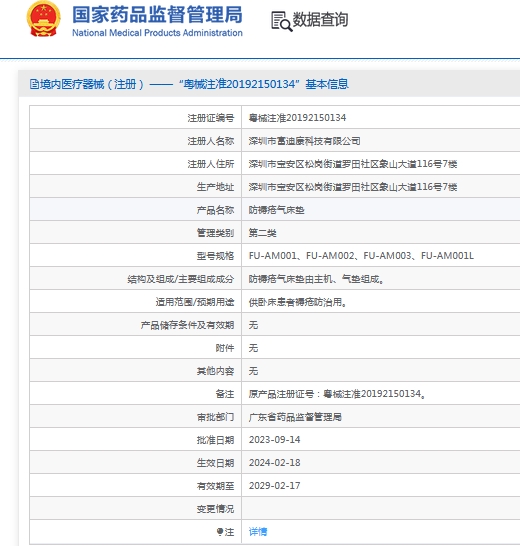Viewport: 520px width, 546px height.
Task: Click the 变更情况 label
Action: [x=215, y=509]
